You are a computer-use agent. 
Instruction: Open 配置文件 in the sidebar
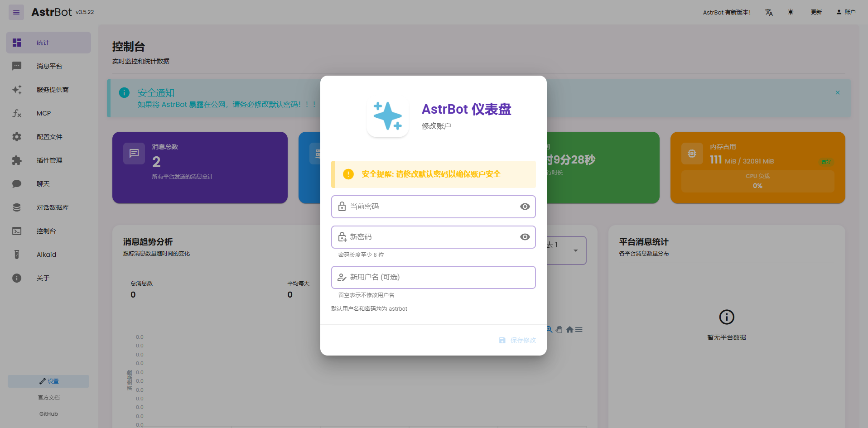click(x=48, y=137)
